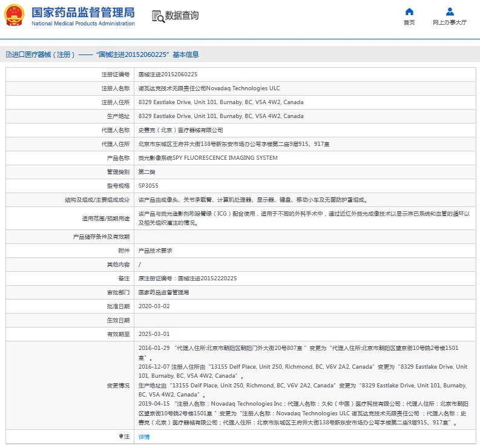Click agent name 史赛克（北京）医疗器械有限公司
This screenshot has width=480, height=448.
180,130
